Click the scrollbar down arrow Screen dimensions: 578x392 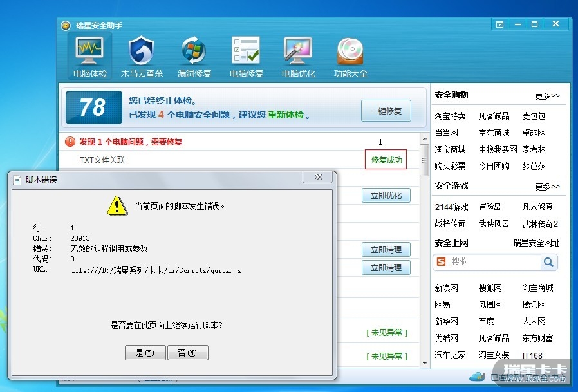(x=425, y=364)
